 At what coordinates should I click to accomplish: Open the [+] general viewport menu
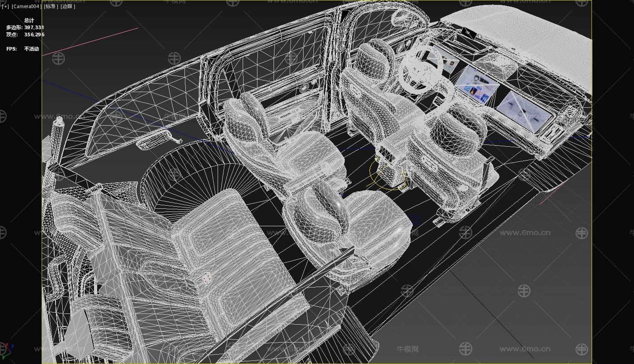[5, 7]
